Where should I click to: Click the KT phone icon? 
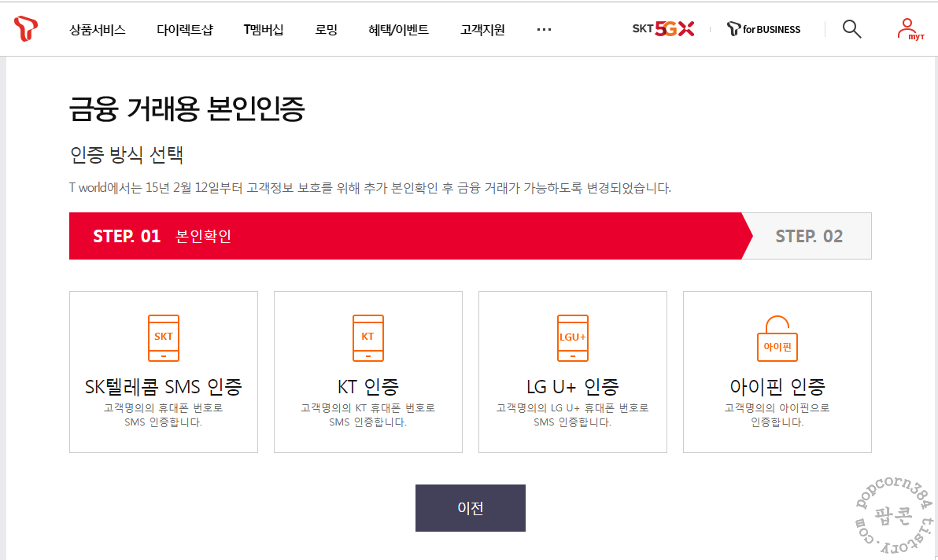tap(368, 338)
